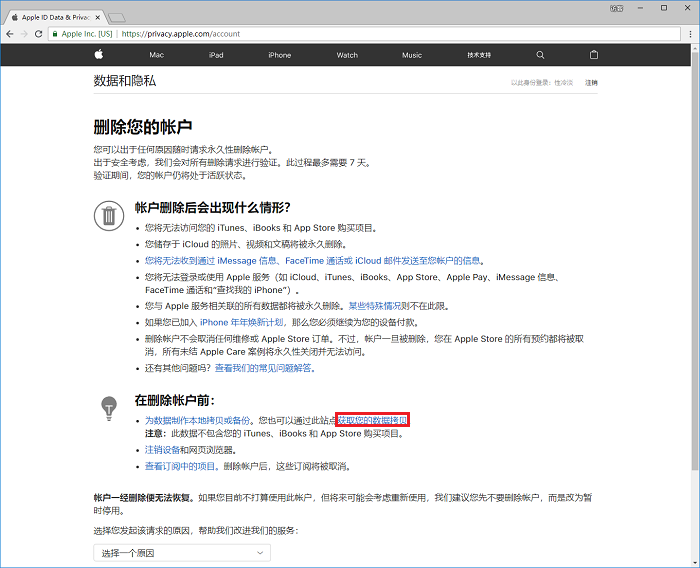The width and height of the screenshot is (700, 568).
Task: Click the trash can icon
Action: [x=109, y=216]
